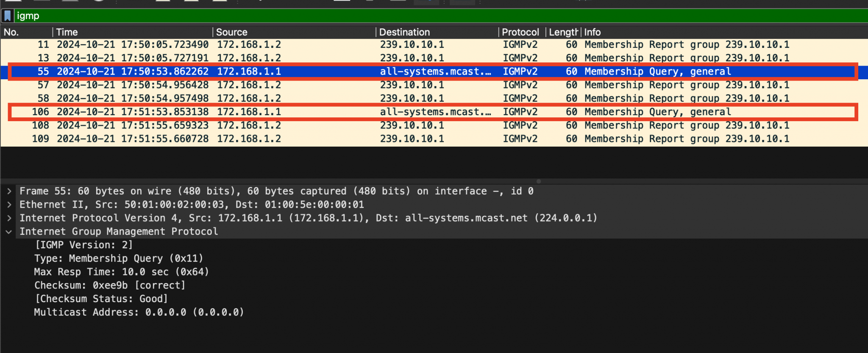
Task: Click the display filter bookmark icon
Action: pos(7,16)
